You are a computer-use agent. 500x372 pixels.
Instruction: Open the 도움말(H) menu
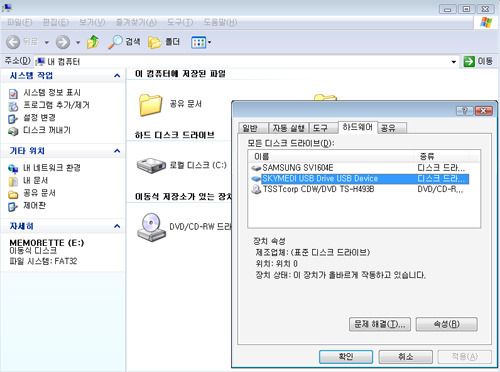pos(220,22)
